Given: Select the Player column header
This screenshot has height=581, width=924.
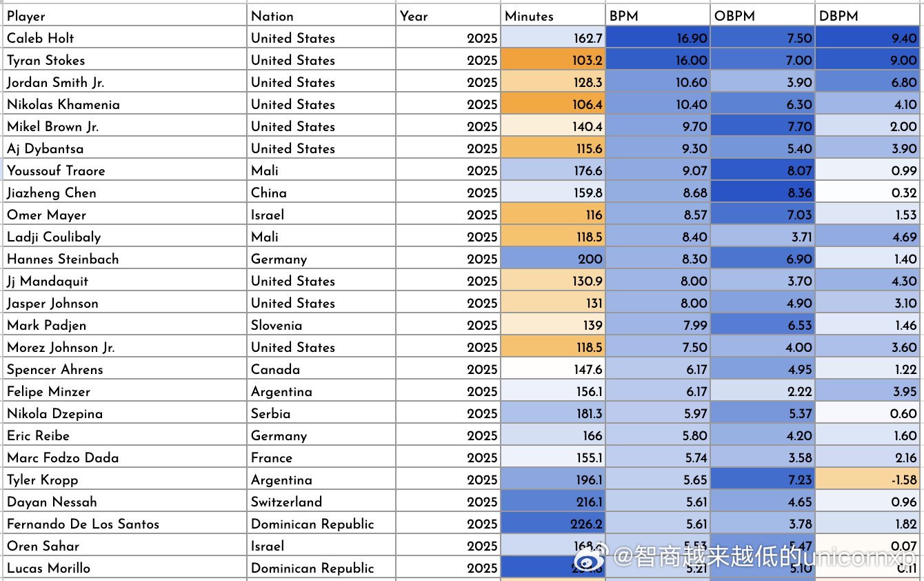Looking at the screenshot, I should [x=124, y=16].
